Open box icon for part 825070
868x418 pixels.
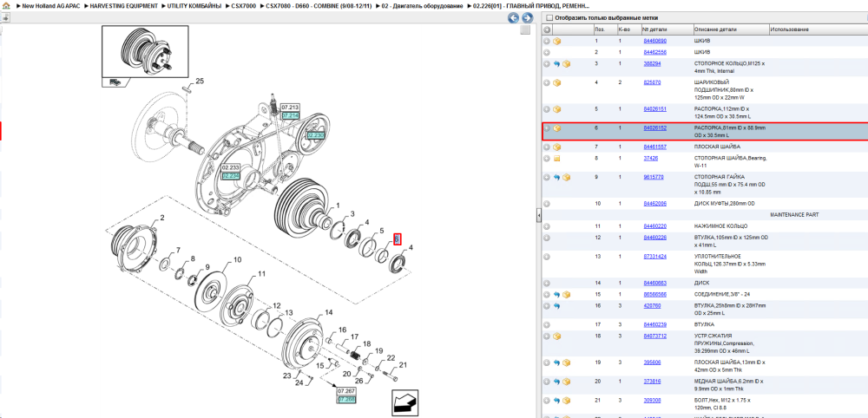click(557, 83)
